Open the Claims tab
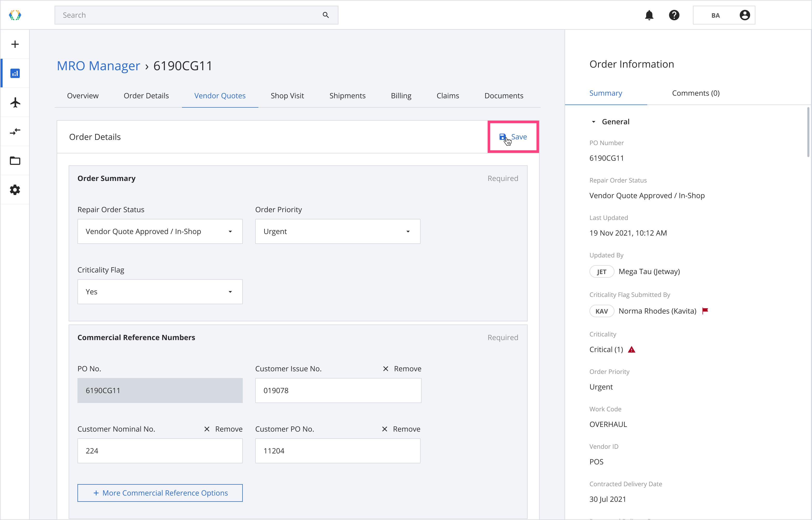The image size is (812, 520). 448,96
